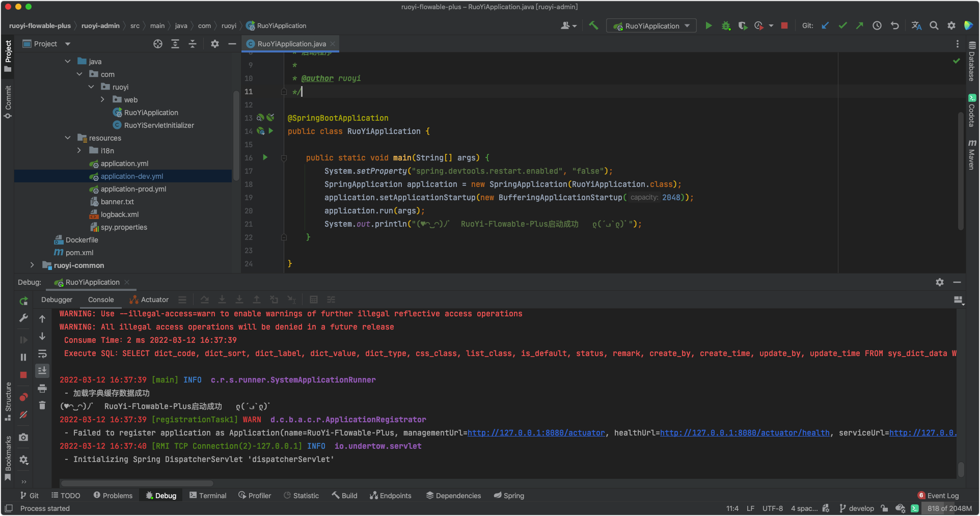Toggle the Project tool window stripe button
The image size is (980, 516).
(8, 56)
